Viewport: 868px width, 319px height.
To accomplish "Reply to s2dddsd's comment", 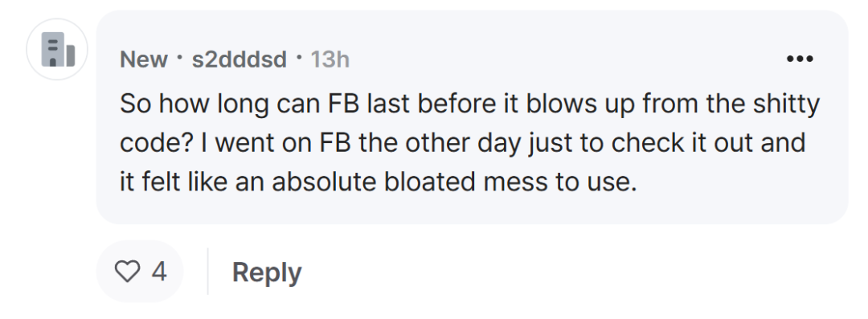I will (x=267, y=272).
